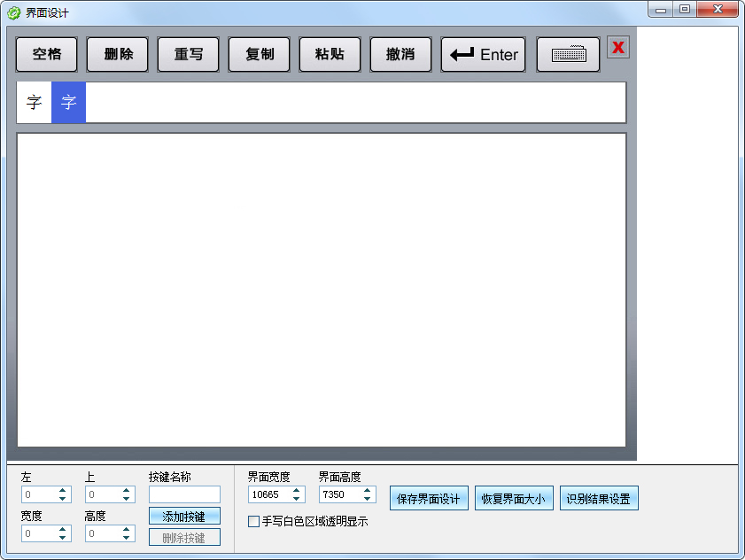
Task: Select the highlighted blue 字 candidate
Action: tap(68, 103)
